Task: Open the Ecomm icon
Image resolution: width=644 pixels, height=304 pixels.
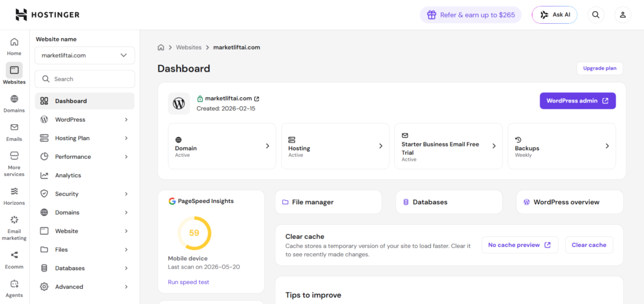Action: 14,255
